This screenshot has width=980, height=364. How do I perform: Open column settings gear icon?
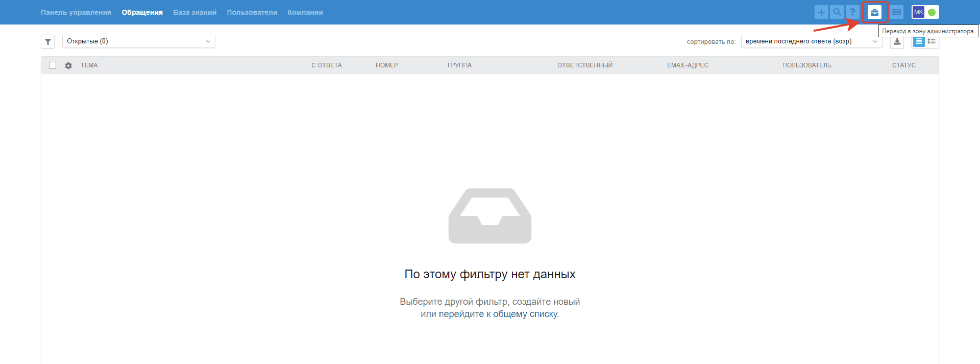(x=68, y=65)
